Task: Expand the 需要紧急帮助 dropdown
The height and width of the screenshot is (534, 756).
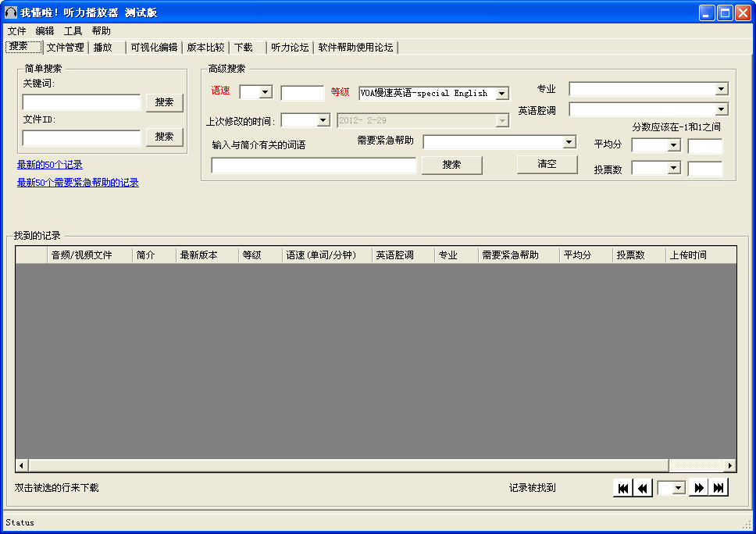Action: pos(571,142)
